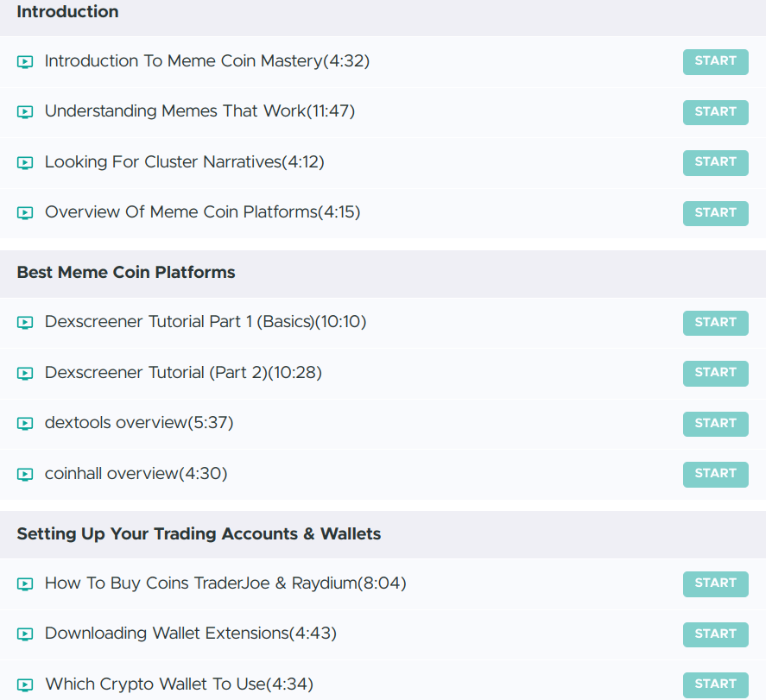The image size is (772, 700).
Task: Open the Downloading Wallet Extensions lesson title
Action: (x=190, y=634)
